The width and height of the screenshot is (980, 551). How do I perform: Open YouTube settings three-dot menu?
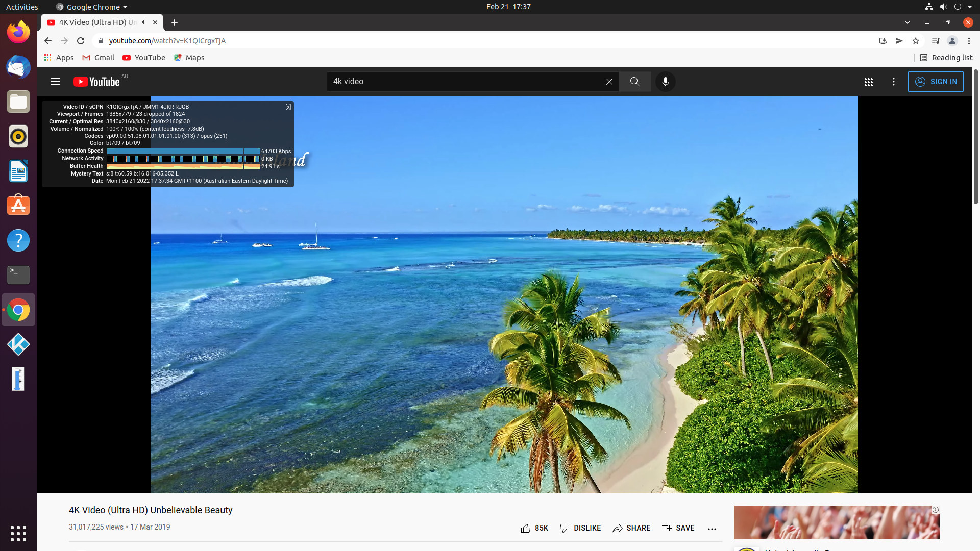(x=893, y=82)
